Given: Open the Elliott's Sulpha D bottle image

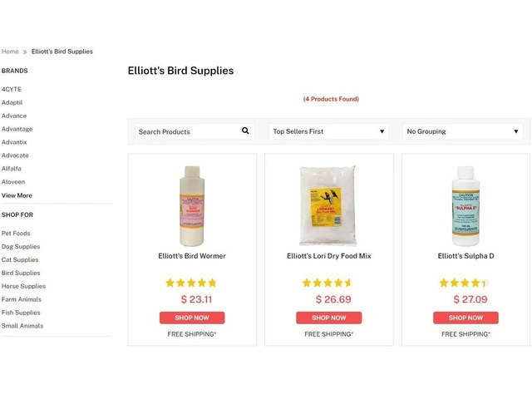Looking at the screenshot, I should (x=465, y=206).
